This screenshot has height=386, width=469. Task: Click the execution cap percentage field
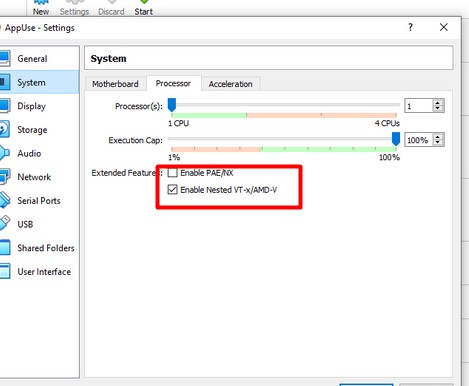(418, 140)
